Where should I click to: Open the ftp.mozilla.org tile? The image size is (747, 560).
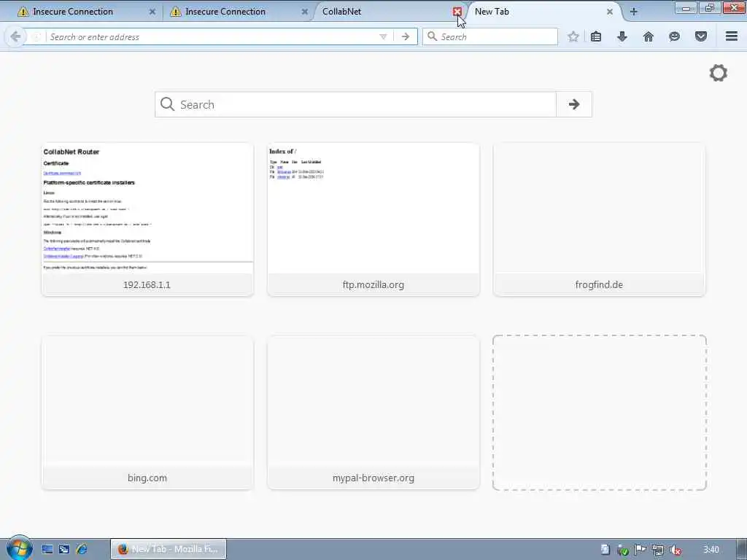click(373, 219)
